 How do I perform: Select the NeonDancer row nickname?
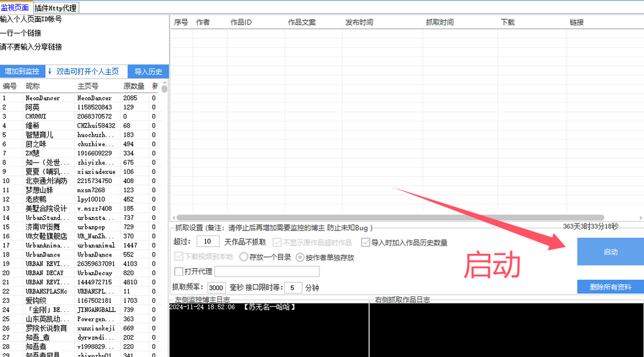pyautogui.click(x=43, y=98)
